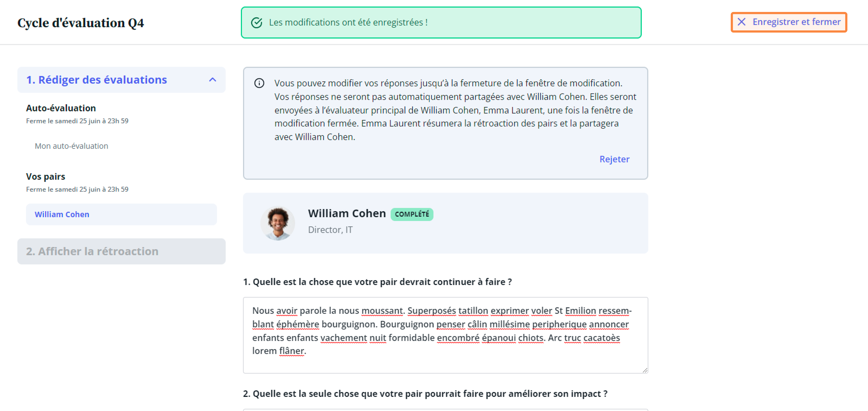Click the X icon beside Enregistrer et fermer
This screenshot has height=411, width=868.
click(741, 22)
